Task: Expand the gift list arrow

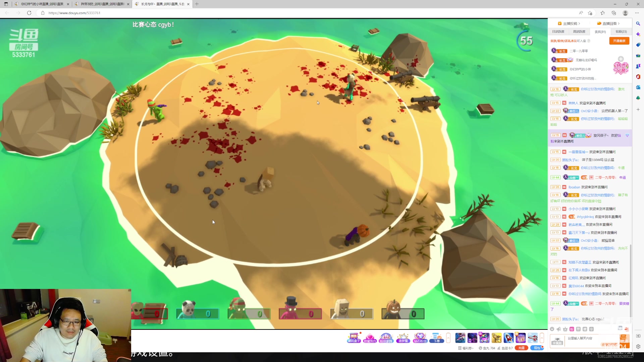Action: (x=542, y=338)
